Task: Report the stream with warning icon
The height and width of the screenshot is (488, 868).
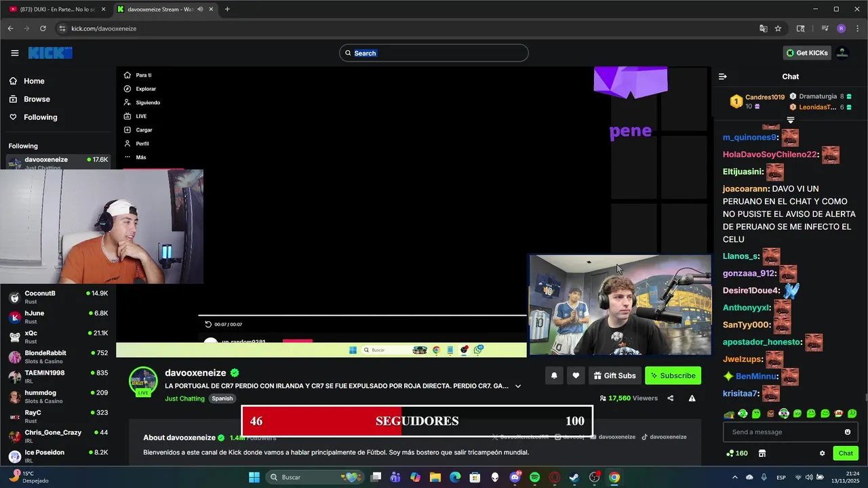Action: [x=692, y=399]
